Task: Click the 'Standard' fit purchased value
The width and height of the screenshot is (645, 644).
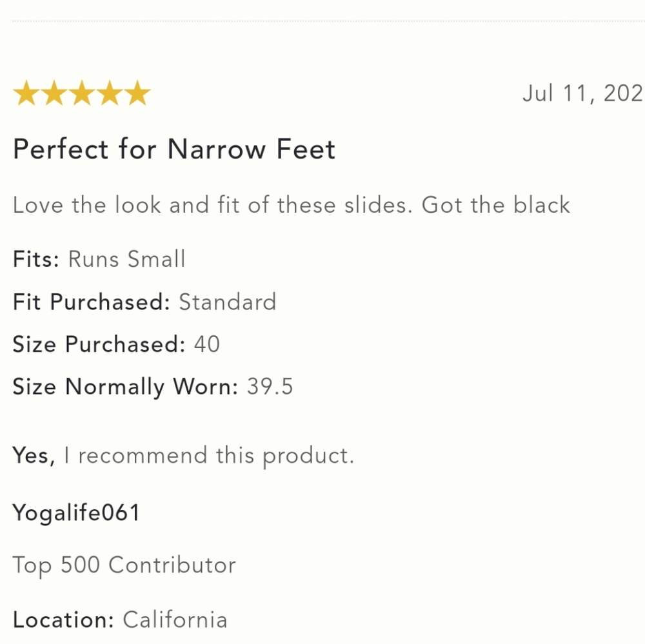Action: point(228,302)
